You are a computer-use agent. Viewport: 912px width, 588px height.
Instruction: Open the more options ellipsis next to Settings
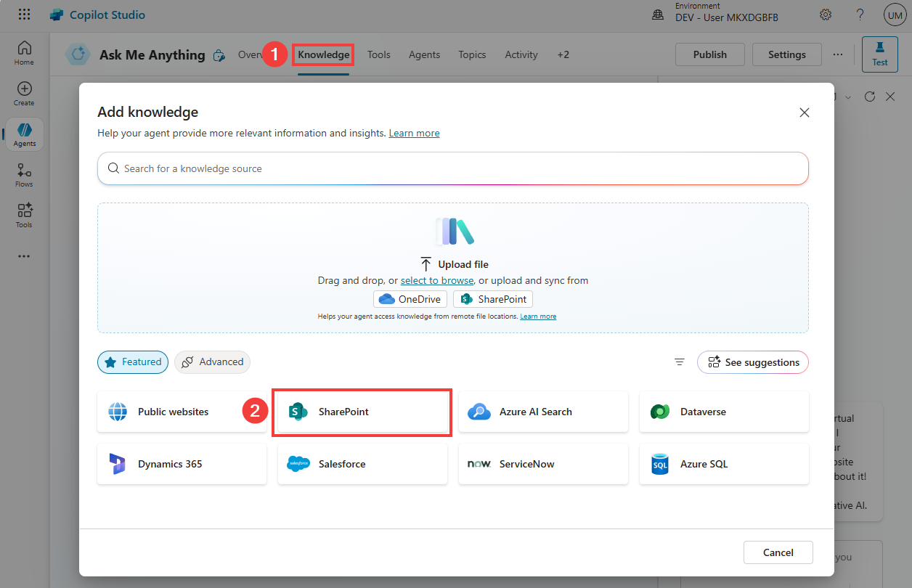[838, 54]
